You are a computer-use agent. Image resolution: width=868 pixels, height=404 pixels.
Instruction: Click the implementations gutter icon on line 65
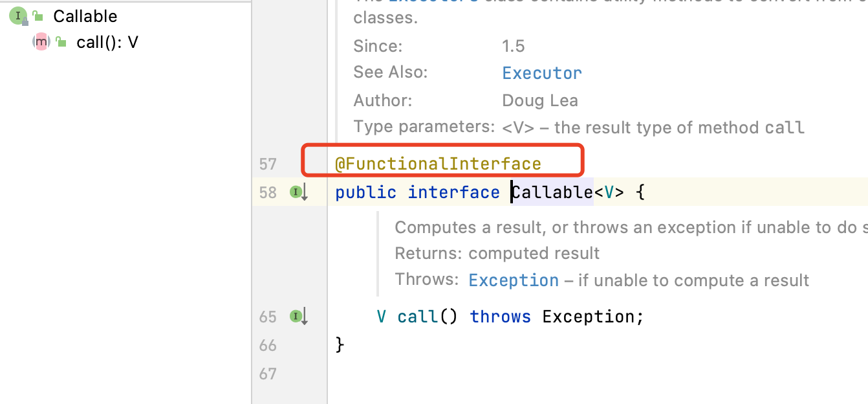[x=298, y=317]
